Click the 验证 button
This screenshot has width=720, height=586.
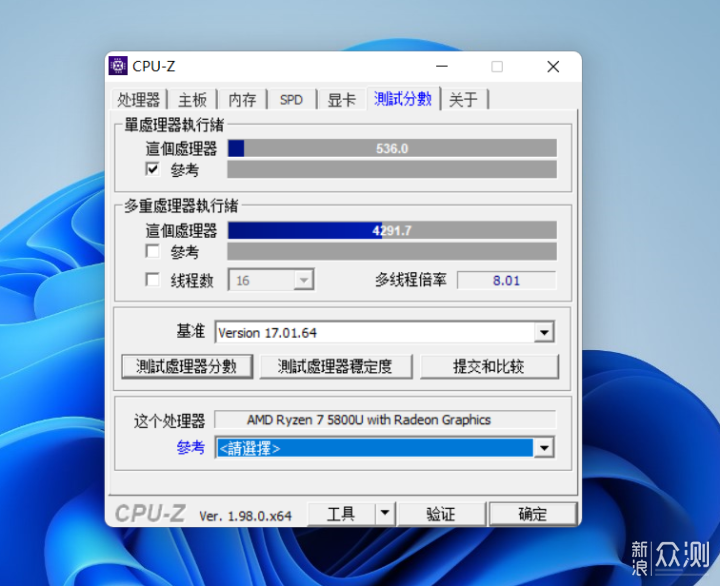coord(441,513)
